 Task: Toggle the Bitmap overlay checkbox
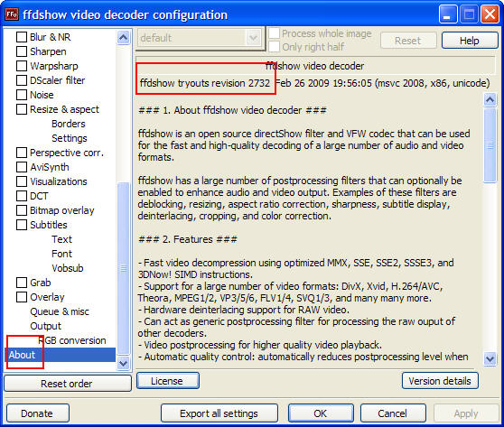pos(22,210)
